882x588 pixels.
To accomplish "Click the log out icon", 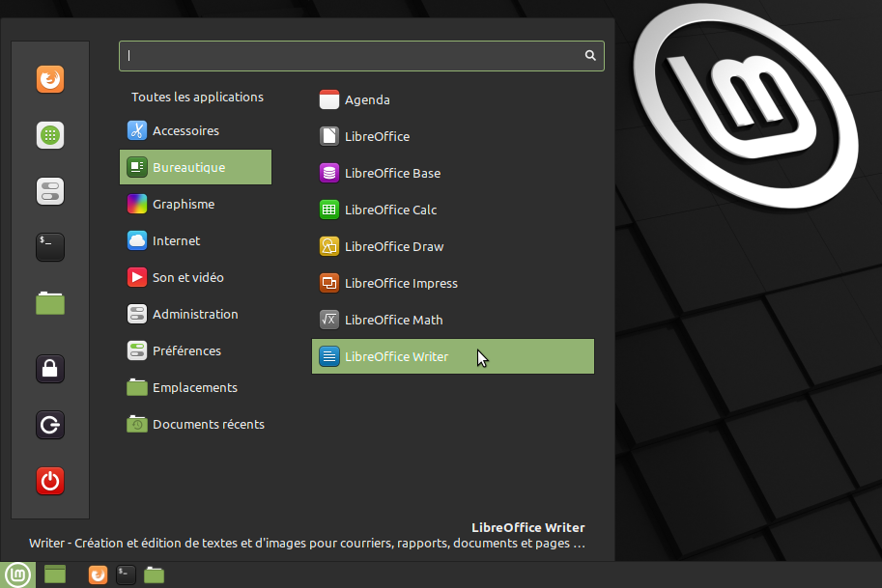I will pos(50,425).
